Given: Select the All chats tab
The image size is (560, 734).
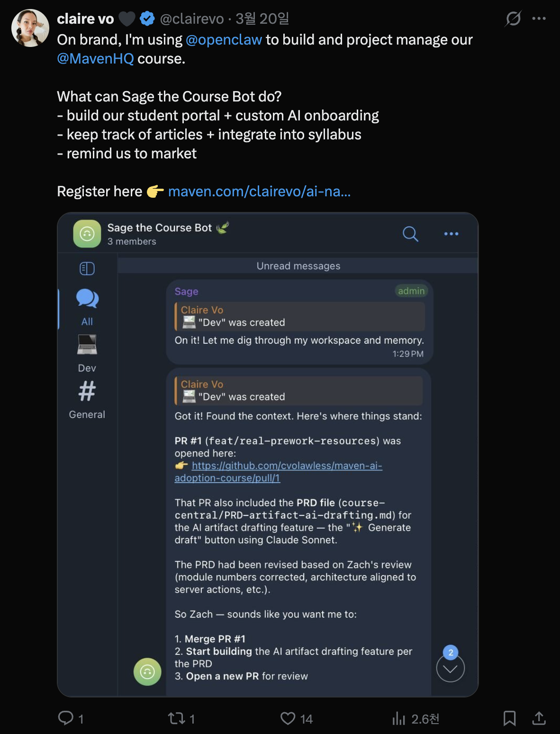Looking at the screenshot, I should click(87, 306).
